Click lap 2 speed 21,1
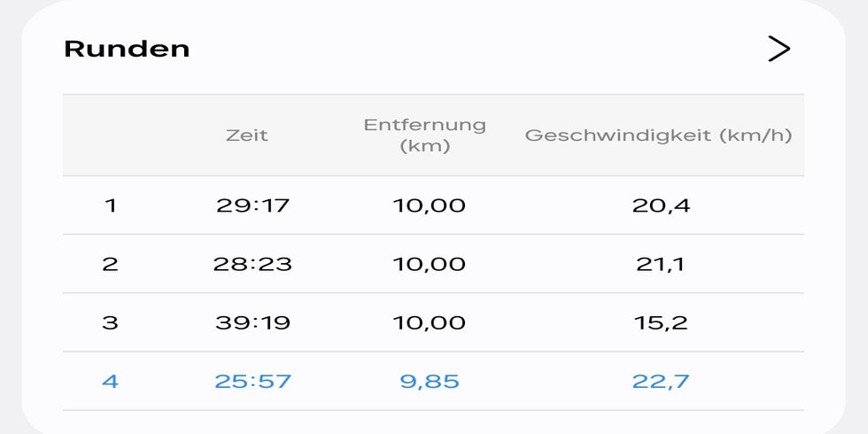This screenshot has width=868, height=434. (x=661, y=264)
